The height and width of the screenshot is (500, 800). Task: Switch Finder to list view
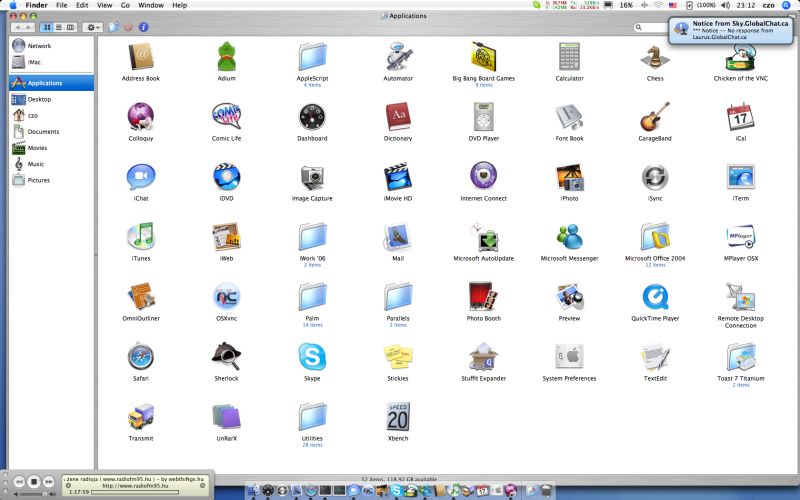(x=59, y=27)
